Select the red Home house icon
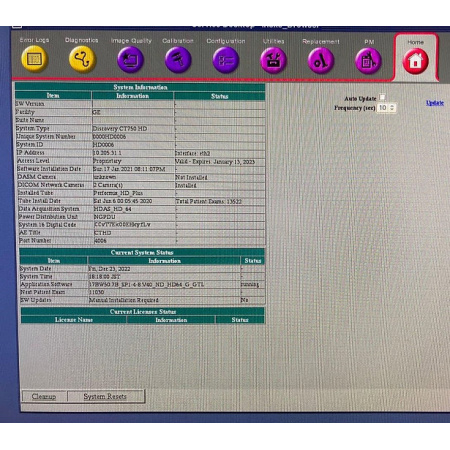Viewport: 450px width, 450px height. [415, 61]
